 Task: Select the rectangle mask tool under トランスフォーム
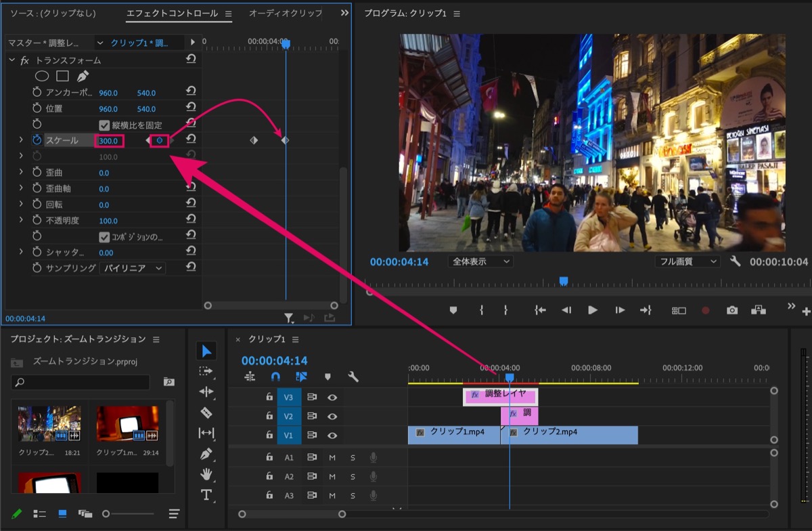tap(62, 76)
